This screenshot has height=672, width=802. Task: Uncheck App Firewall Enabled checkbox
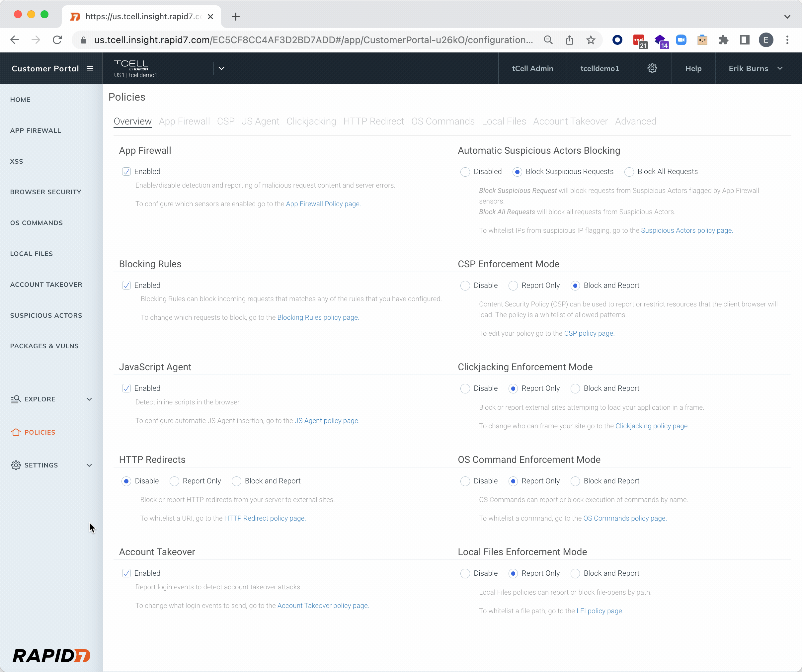126,172
